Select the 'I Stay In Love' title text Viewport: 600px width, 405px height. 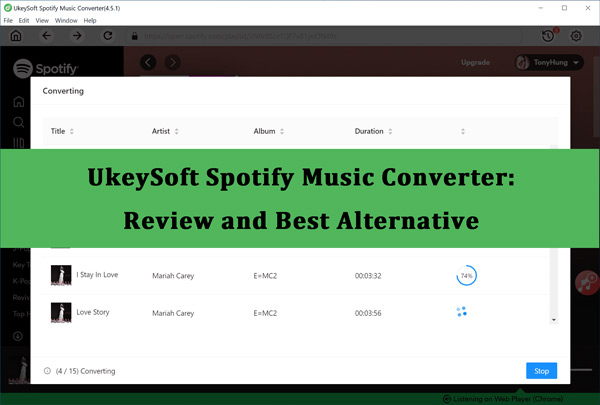pos(97,274)
